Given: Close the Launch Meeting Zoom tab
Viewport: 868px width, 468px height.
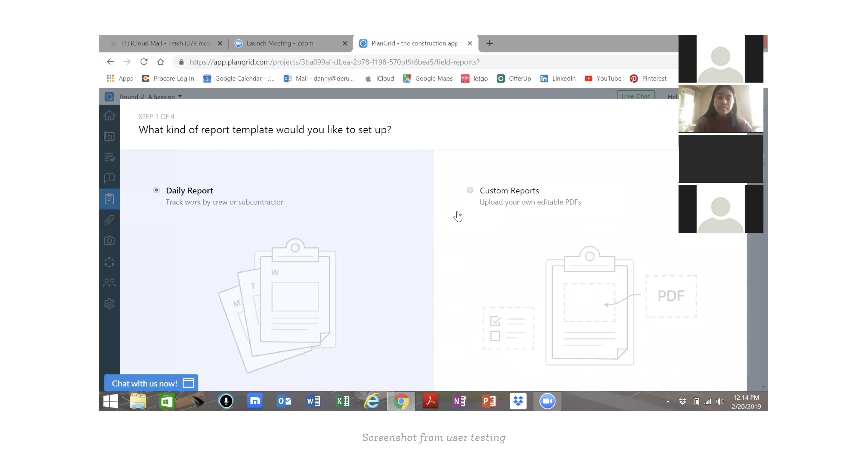Looking at the screenshot, I should point(345,43).
